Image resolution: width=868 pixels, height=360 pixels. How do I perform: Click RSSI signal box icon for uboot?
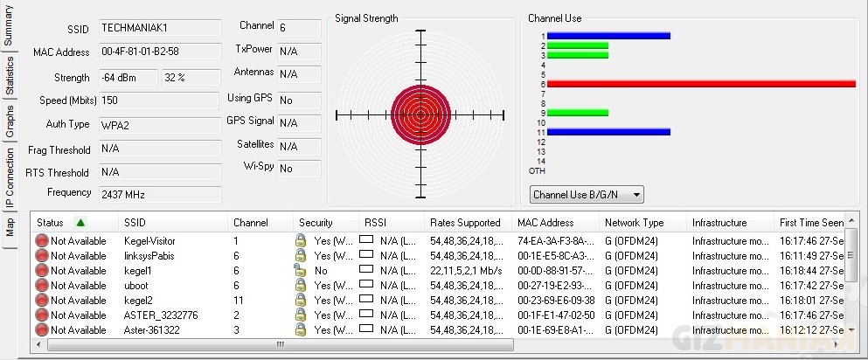coord(366,285)
